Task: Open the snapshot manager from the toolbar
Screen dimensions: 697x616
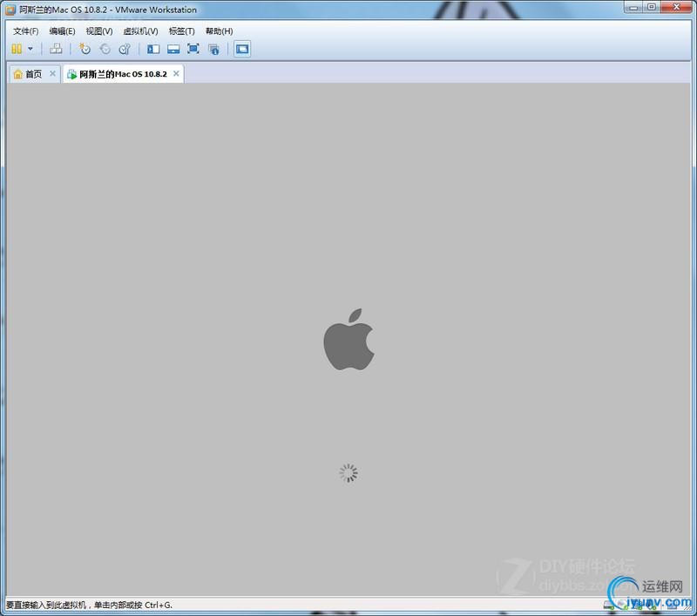Action: pyautogui.click(x=125, y=49)
